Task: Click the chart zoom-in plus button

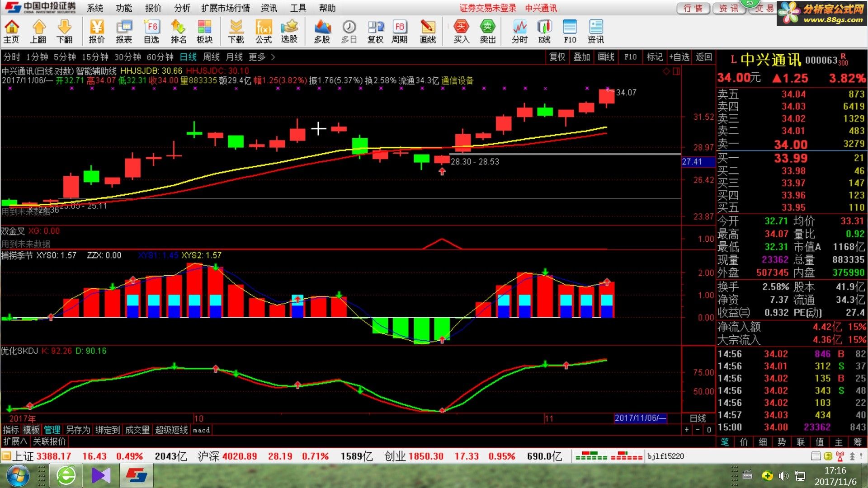Action: 687,429
